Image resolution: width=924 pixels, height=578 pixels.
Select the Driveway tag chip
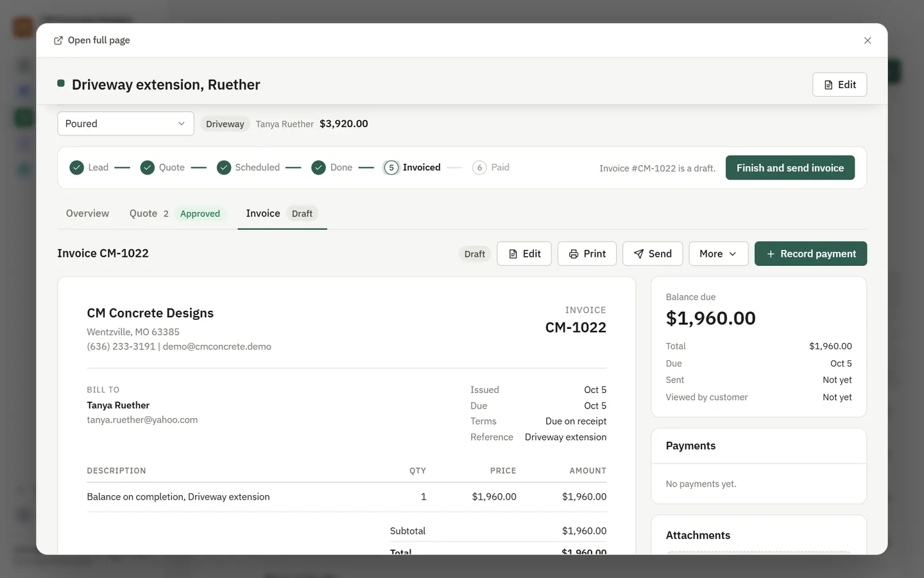[x=225, y=124]
